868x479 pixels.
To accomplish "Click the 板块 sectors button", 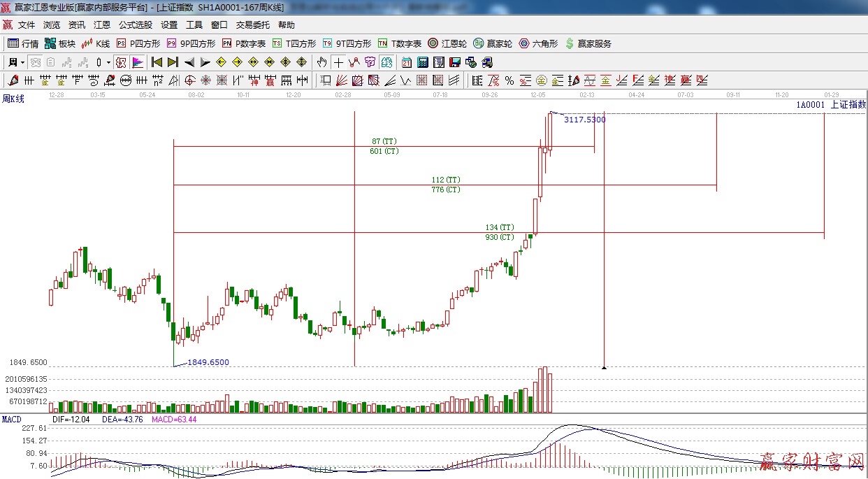I will click(x=59, y=43).
